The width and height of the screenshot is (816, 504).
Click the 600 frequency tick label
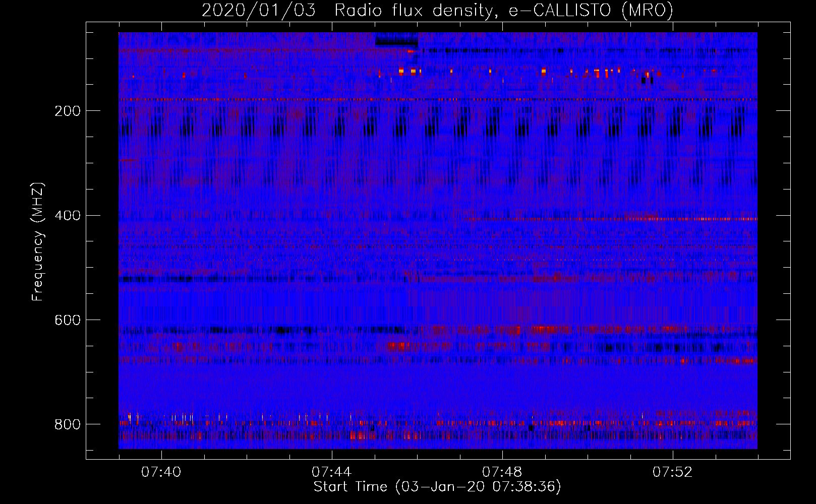(68, 321)
